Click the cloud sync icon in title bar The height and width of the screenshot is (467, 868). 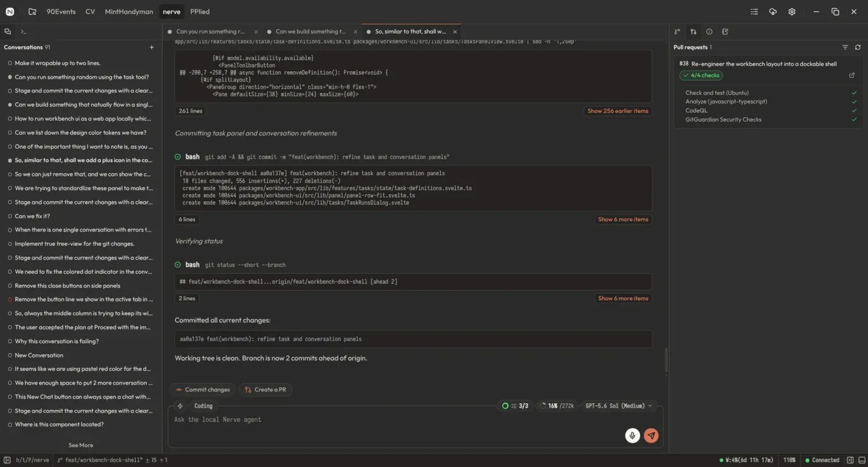coord(773,12)
